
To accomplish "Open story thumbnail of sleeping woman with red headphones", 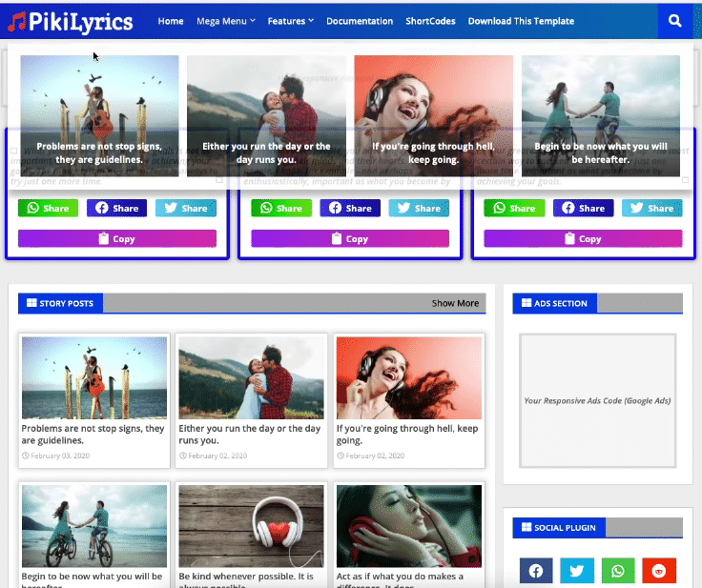I will pos(409,526).
